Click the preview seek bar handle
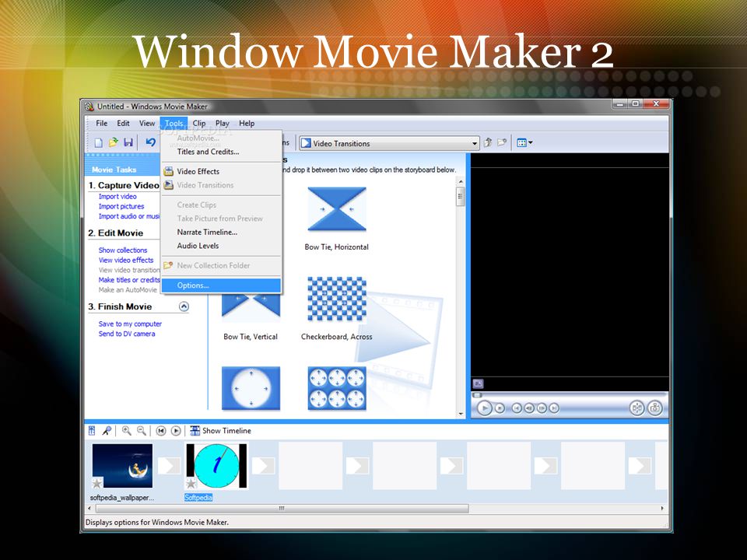Image resolution: width=747 pixels, height=560 pixels. [x=477, y=395]
